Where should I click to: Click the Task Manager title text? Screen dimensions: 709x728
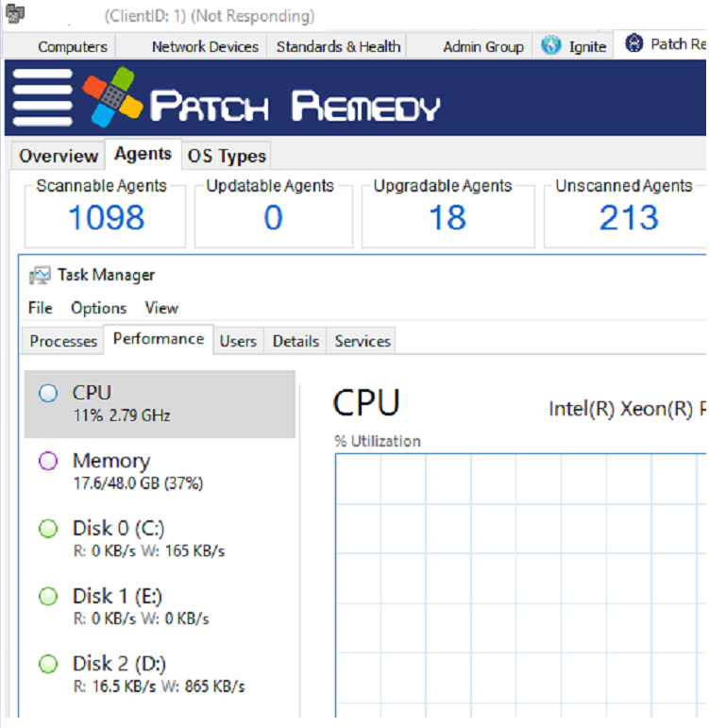pyautogui.click(x=107, y=275)
